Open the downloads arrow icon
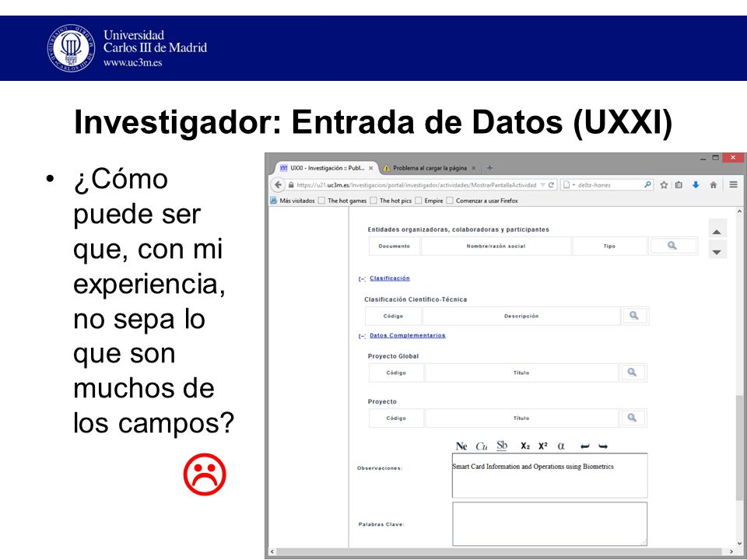 coord(696,185)
